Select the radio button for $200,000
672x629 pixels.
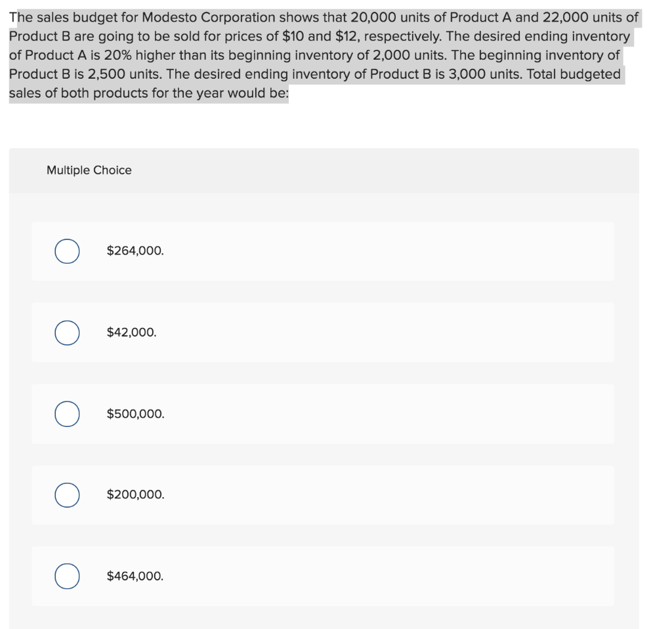click(x=66, y=495)
